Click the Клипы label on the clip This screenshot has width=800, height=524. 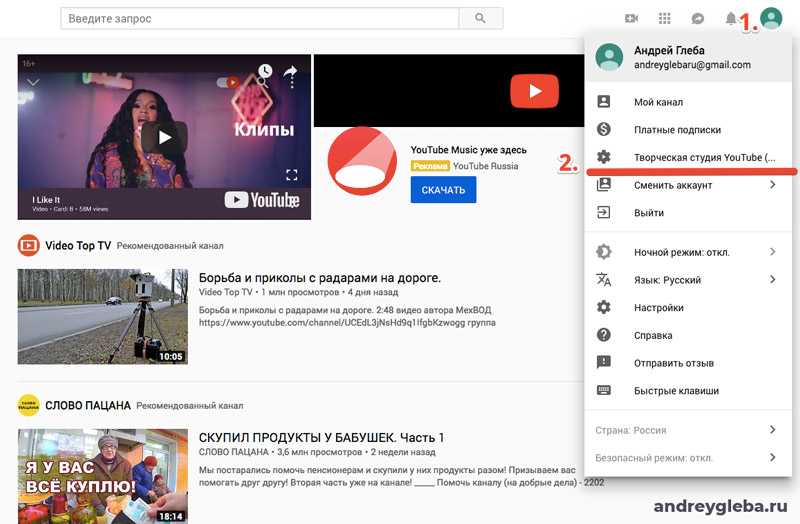(x=264, y=129)
